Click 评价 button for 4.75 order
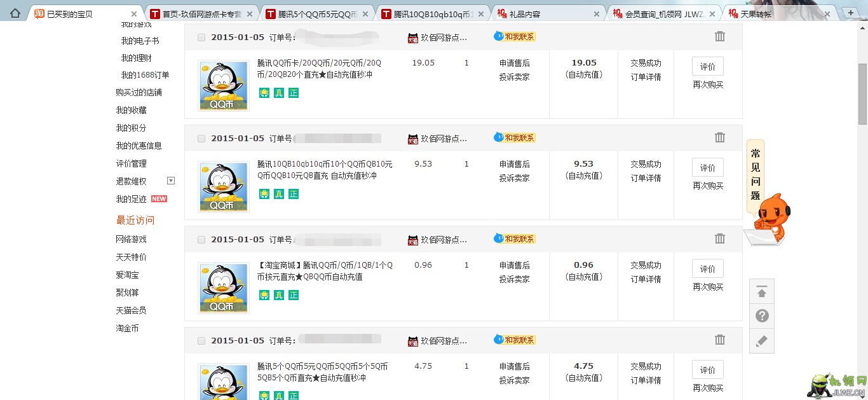This screenshot has height=400, width=868. (708, 370)
